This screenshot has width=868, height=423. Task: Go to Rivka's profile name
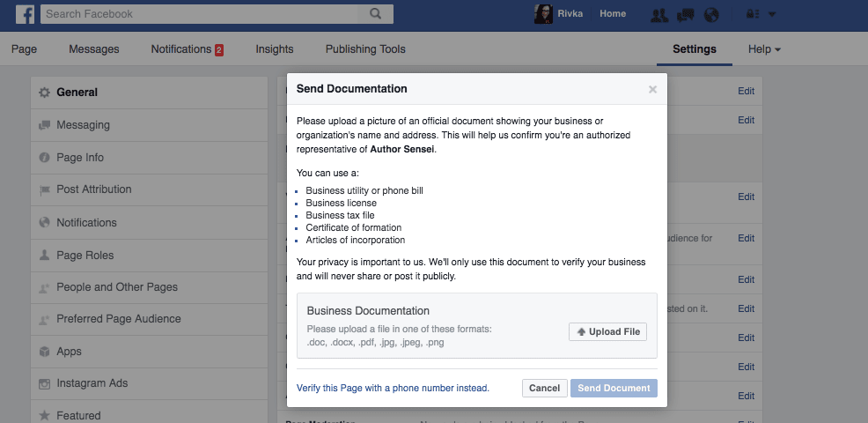coord(570,14)
